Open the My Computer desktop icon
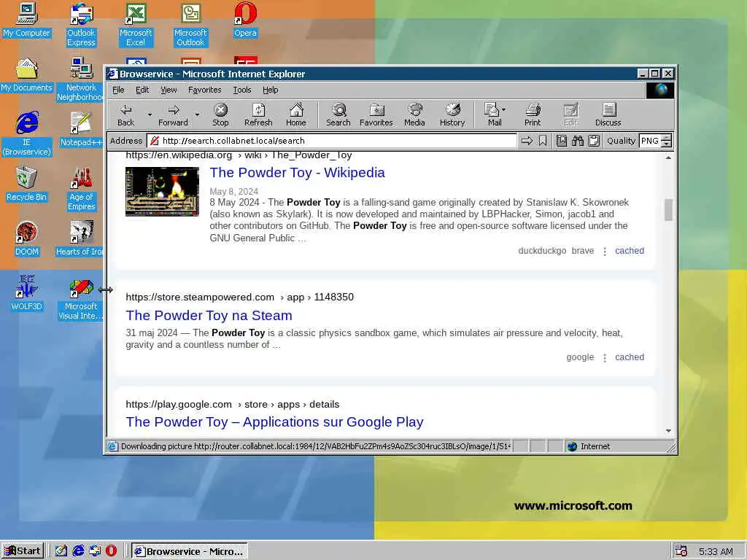This screenshot has width=747, height=560. [27, 20]
